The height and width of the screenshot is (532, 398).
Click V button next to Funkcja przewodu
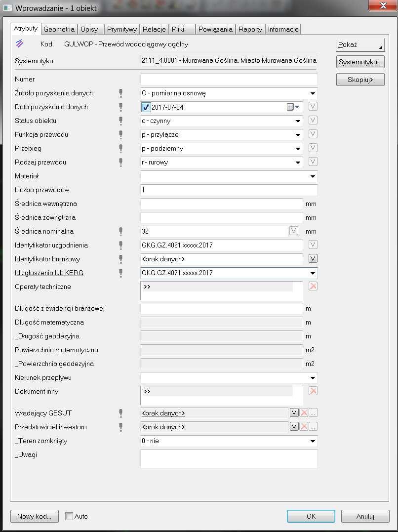pyautogui.click(x=313, y=134)
